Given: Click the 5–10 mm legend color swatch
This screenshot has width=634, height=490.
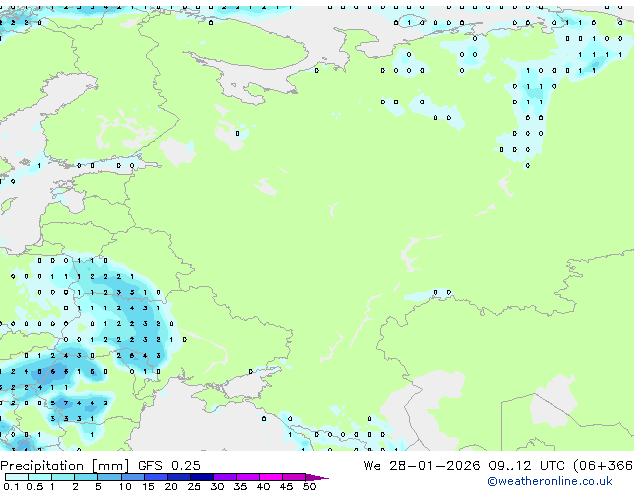Looking at the screenshot, I should coord(110,477).
